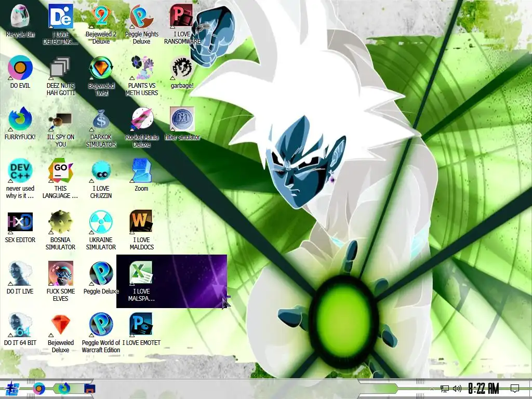
Task: Open the DO EVIL browser shortcut
Action: pos(20,68)
